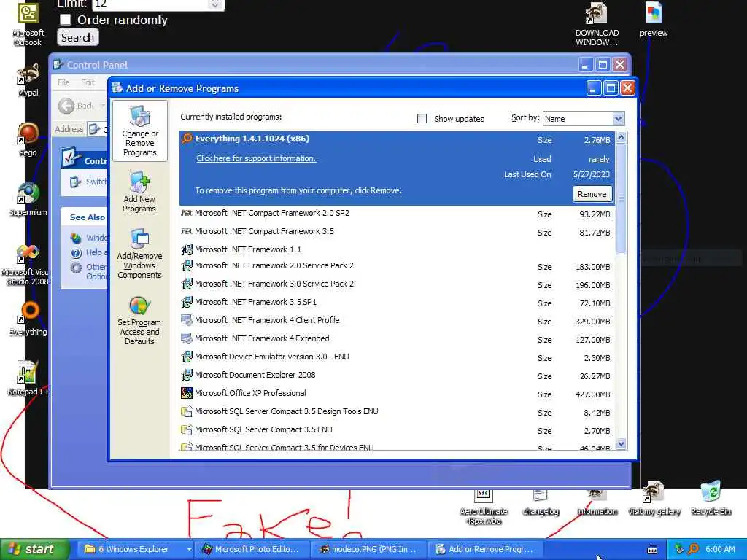The height and width of the screenshot is (560, 747).
Task: Click the Microsoft Office XP Professional icon
Action: point(187,393)
